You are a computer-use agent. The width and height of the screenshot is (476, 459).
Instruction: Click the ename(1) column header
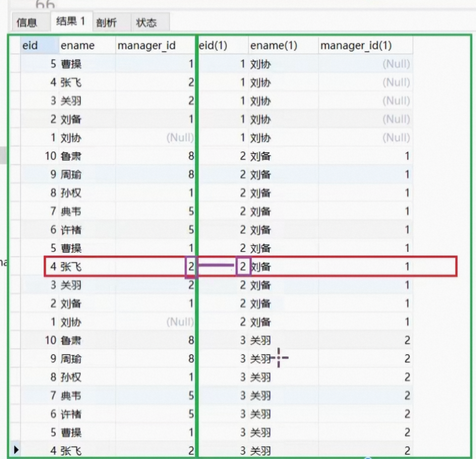[x=283, y=46]
